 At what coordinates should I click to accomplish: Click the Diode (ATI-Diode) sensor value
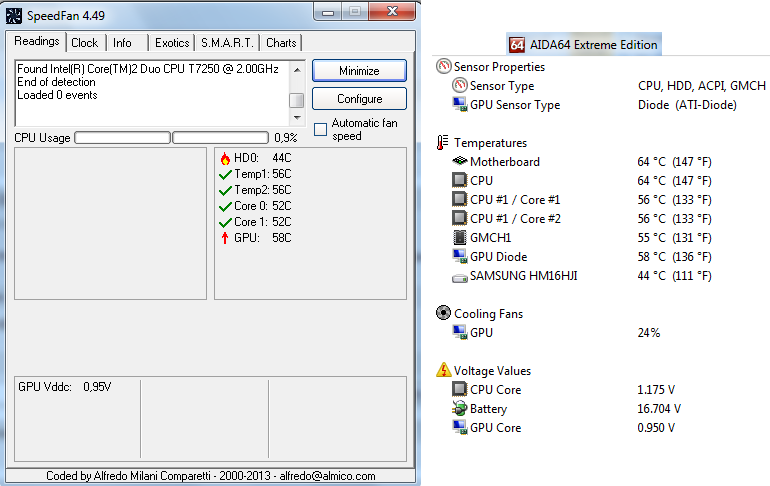pyautogui.click(x=687, y=105)
